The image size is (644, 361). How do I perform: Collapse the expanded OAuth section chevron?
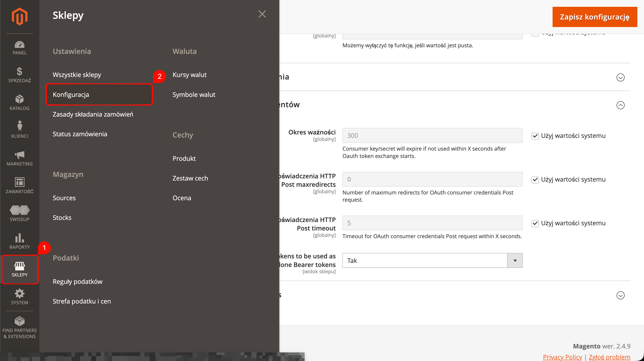[620, 105]
